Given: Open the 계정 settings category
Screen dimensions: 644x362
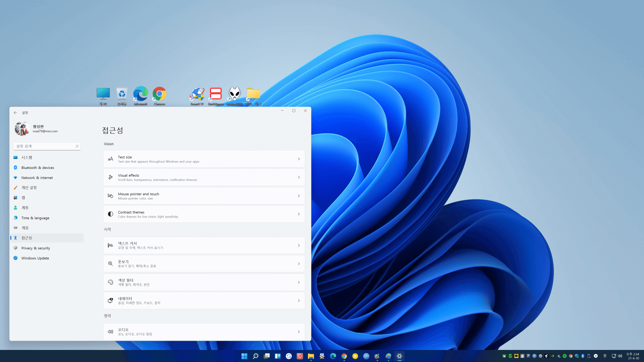Looking at the screenshot, I should (x=47, y=208).
